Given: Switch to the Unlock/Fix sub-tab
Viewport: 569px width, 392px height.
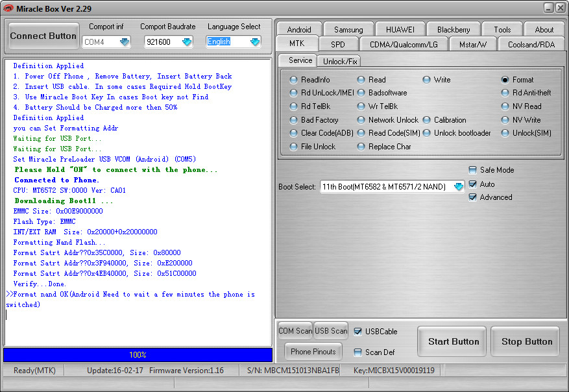Looking at the screenshot, I should click(x=340, y=62).
